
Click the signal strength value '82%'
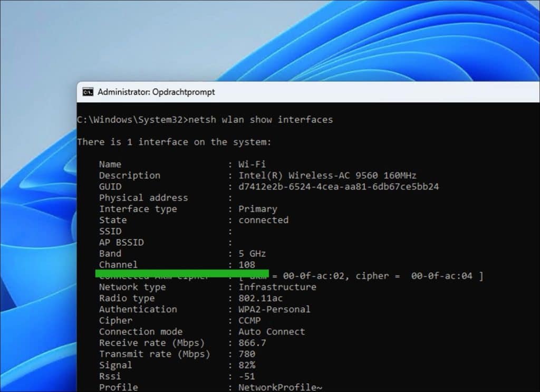click(247, 365)
